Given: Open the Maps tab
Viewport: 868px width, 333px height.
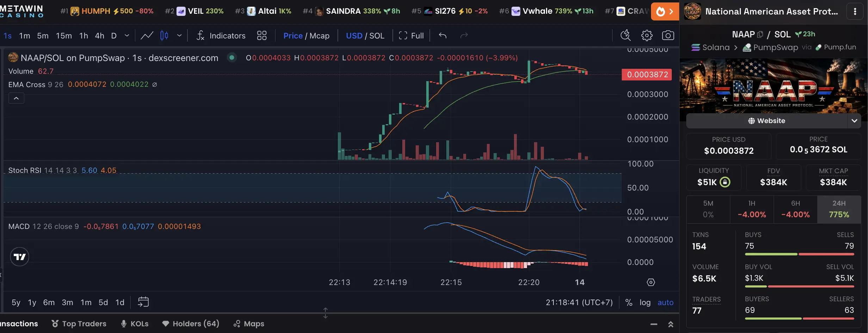Looking at the screenshot, I should click(x=249, y=323).
